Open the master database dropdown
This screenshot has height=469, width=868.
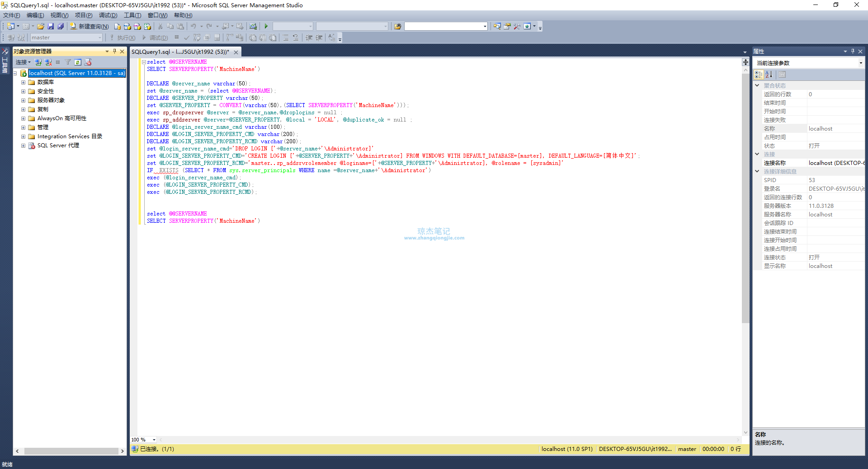coord(66,38)
